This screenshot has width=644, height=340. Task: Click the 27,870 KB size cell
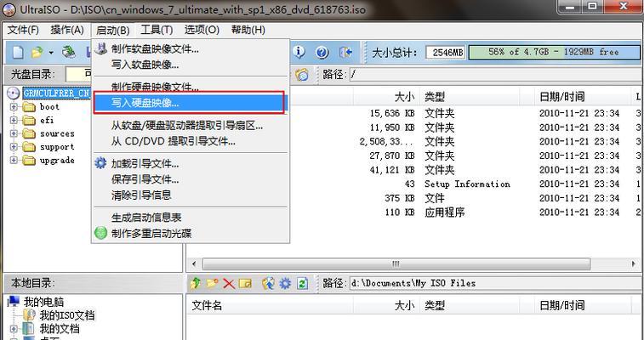(x=392, y=156)
